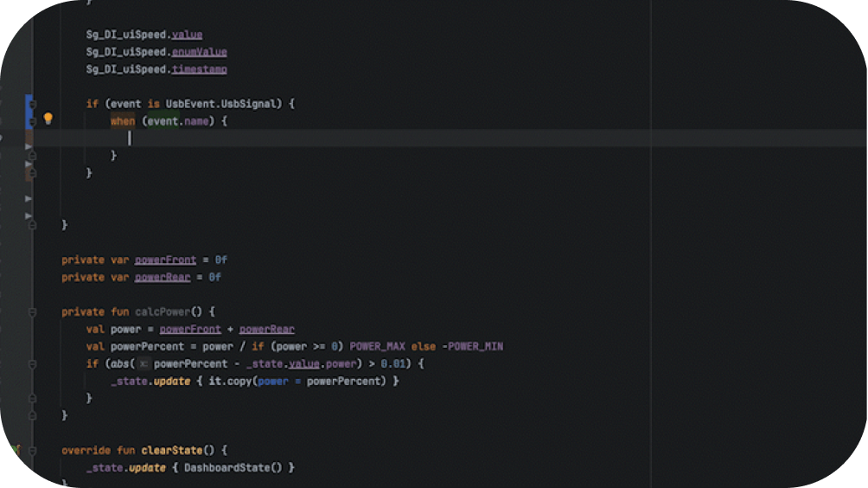Collapse the calcPower function
The height and width of the screenshot is (488, 868).
click(33, 311)
